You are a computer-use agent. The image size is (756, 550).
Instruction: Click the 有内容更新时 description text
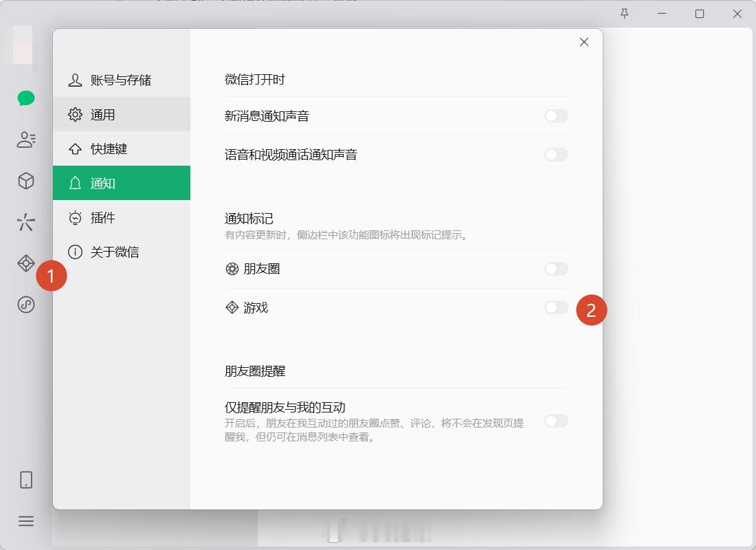(346, 235)
